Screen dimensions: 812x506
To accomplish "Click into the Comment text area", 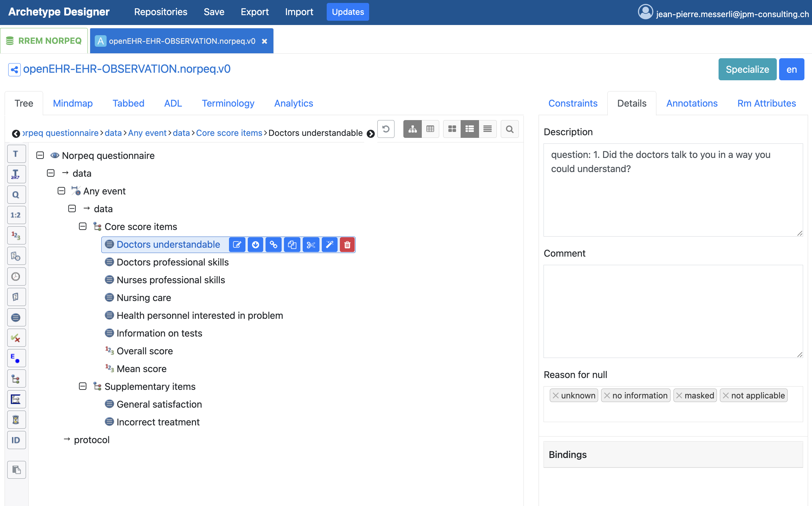I will 673,312.
